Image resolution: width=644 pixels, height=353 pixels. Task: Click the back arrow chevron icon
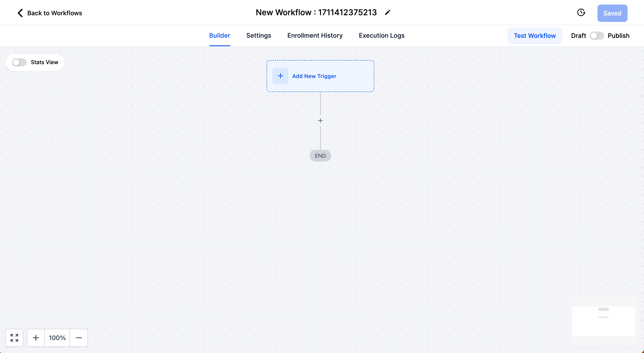20,13
